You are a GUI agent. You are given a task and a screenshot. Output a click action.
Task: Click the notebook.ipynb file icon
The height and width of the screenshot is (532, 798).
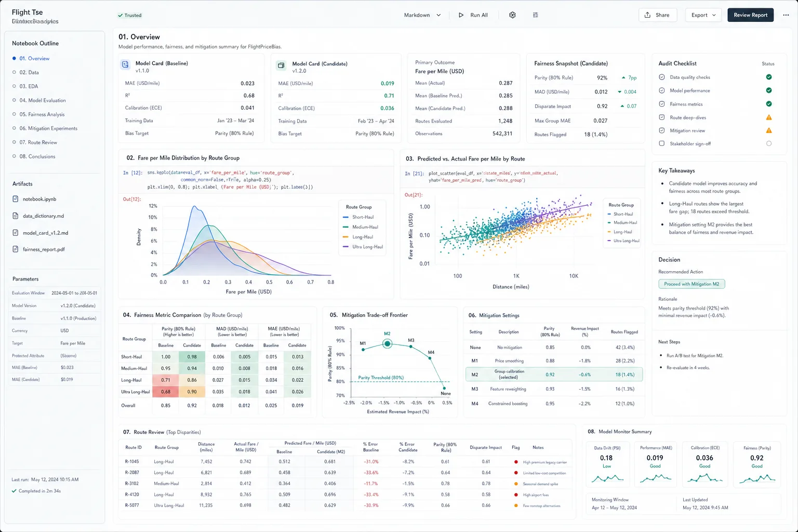coord(15,199)
